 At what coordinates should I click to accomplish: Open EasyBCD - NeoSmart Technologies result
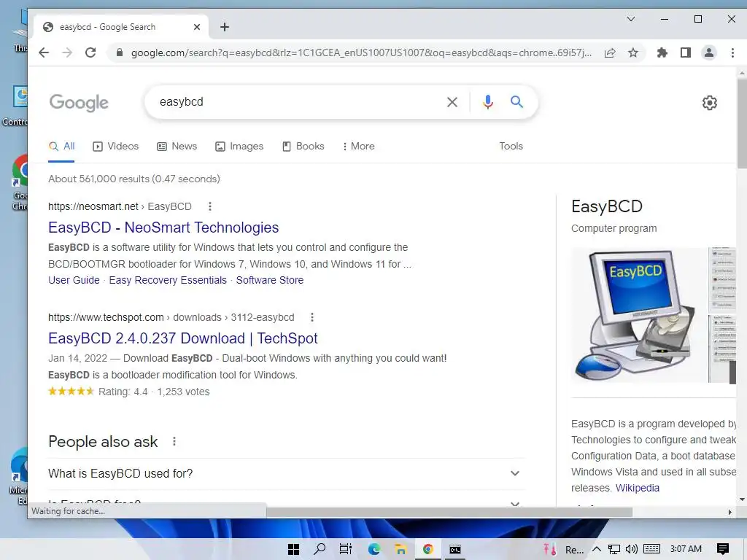163,227
